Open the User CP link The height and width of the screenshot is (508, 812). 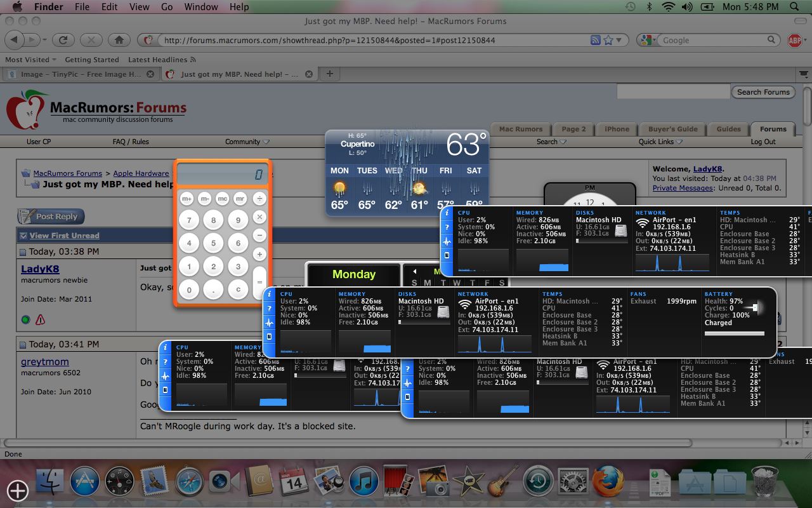(x=39, y=142)
